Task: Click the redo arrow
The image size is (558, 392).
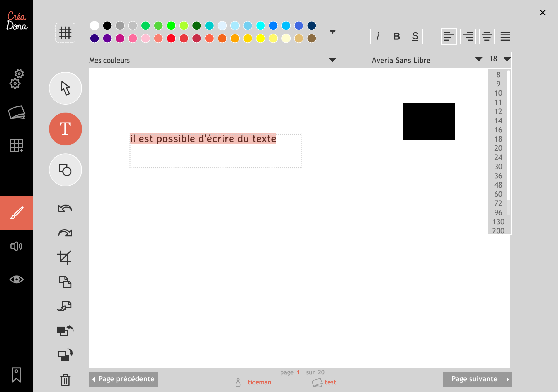Action: coord(65,233)
